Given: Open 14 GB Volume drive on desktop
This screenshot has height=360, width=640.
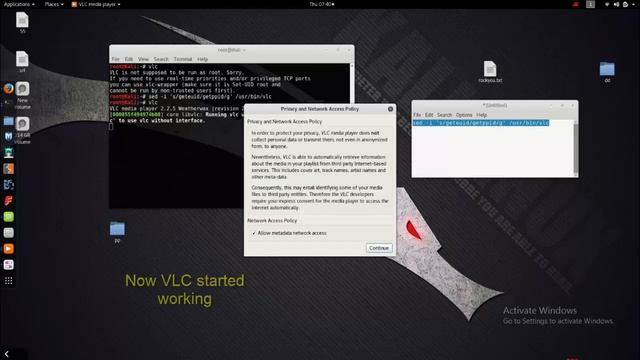Looking at the screenshot, I should click(x=22, y=130).
